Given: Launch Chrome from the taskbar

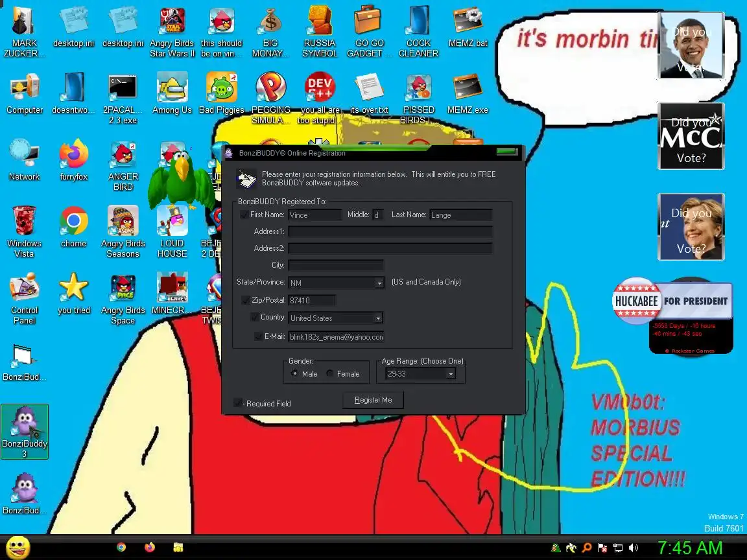Looking at the screenshot, I should click(x=121, y=547).
